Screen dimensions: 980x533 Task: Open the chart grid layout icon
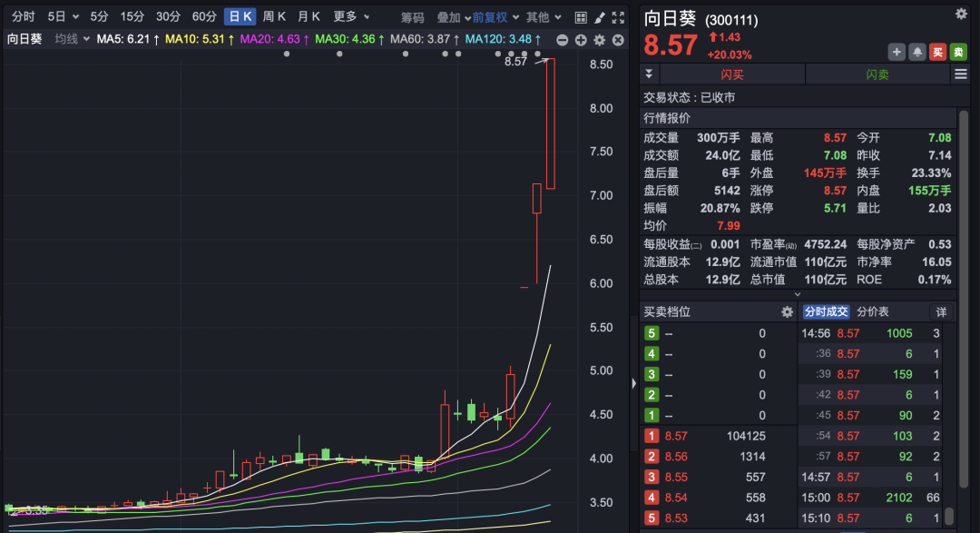(581, 17)
